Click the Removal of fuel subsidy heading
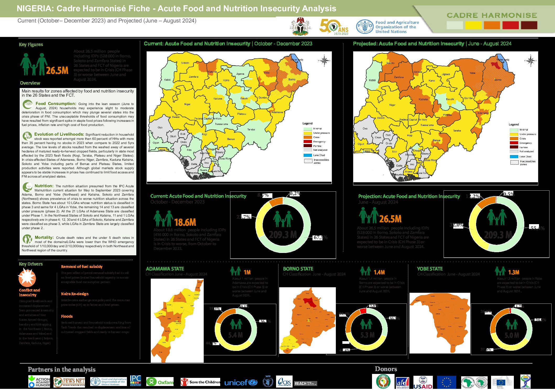 pos(82,267)
